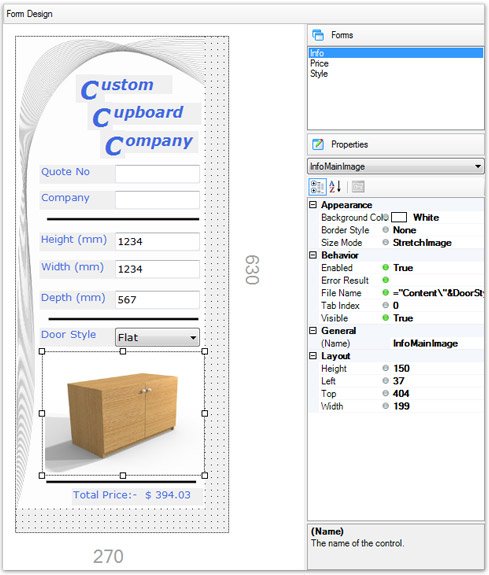Click the right-middle resize handle of the image
The height and width of the screenshot is (575, 489).
pos(205,413)
